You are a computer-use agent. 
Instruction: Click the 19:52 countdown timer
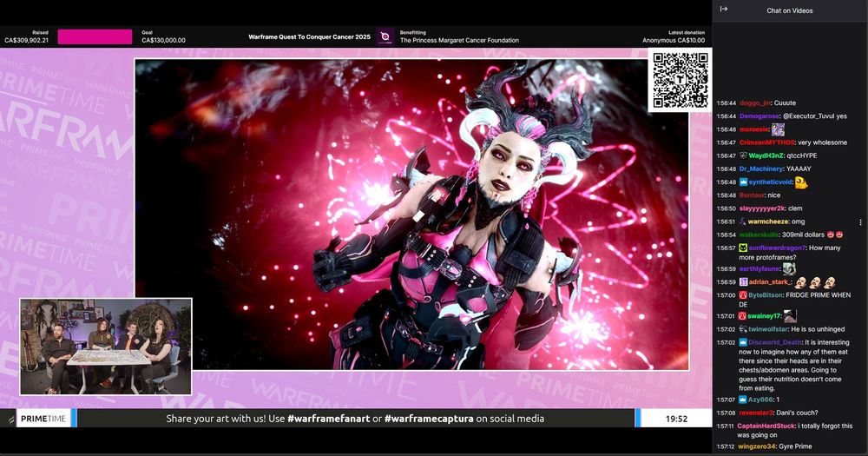pos(676,419)
